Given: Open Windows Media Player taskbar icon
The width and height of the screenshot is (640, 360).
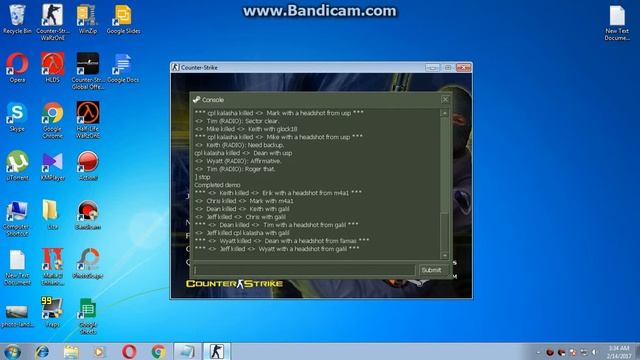Looking at the screenshot, I should [100, 351].
